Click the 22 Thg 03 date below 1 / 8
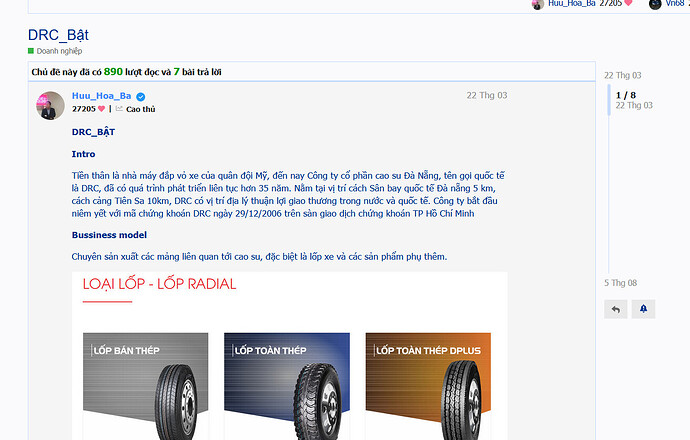This screenshot has width=690, height=440. [634, 105]
